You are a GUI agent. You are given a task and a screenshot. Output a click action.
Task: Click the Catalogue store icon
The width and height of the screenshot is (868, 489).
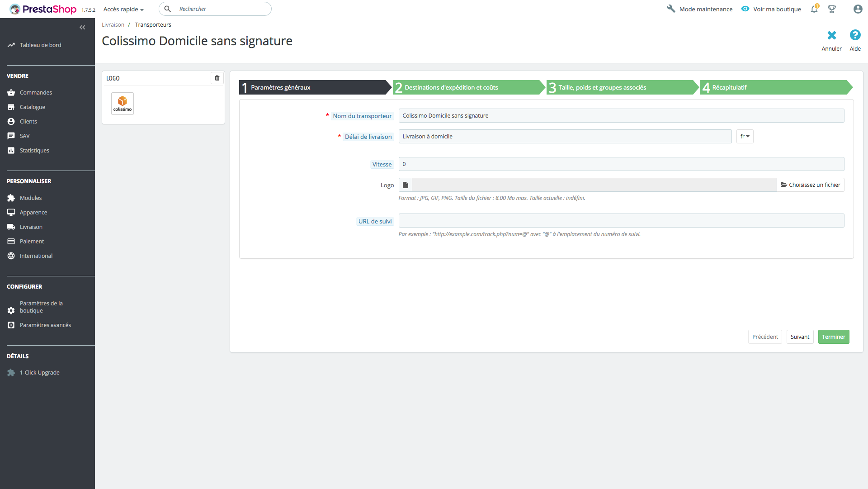11,107
